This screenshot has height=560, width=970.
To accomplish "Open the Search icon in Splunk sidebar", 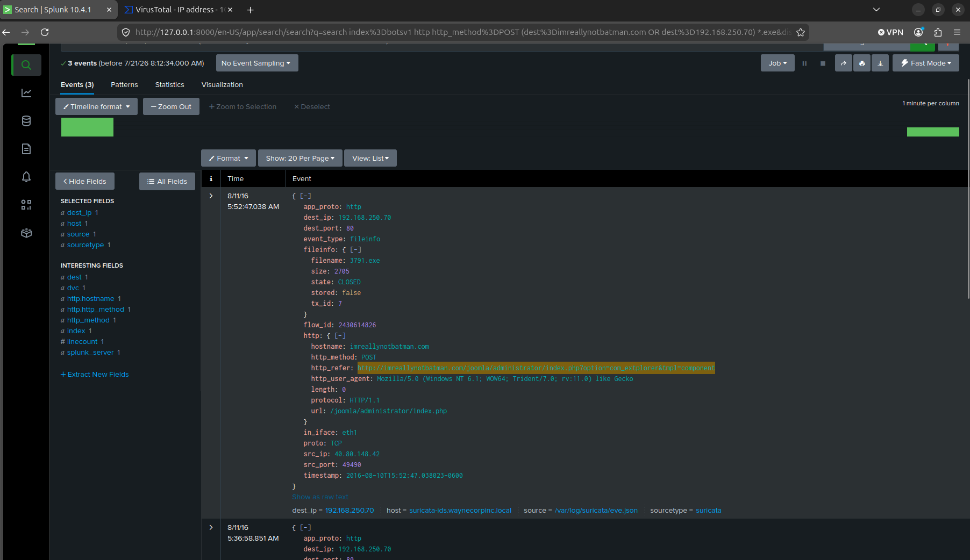I will click(26, 65).
